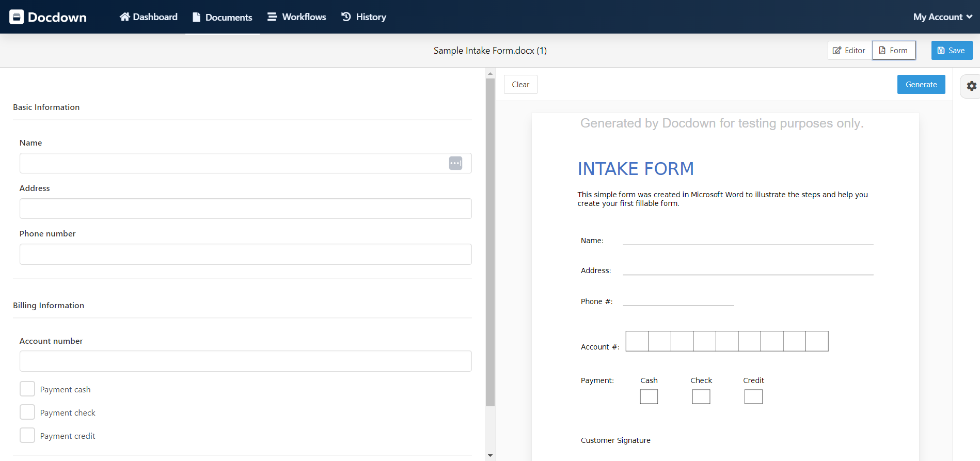The height and width of the screenshot is (461, 980).
Task: Focus the Address input field
Action: pos(245,209)
